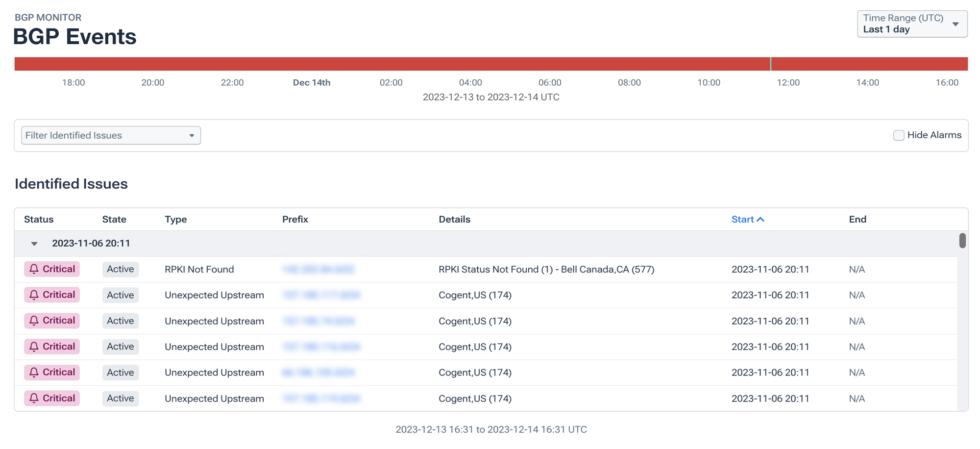980x449 pixels.
Task: Click the bell icon on the third Unexpected Upstream alarm
Action: point(33,347)
